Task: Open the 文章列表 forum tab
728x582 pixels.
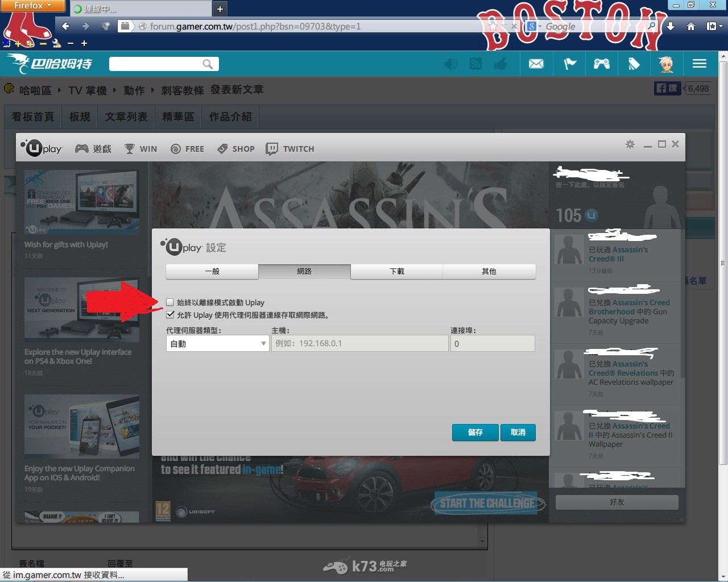Action: pos(126,117)
